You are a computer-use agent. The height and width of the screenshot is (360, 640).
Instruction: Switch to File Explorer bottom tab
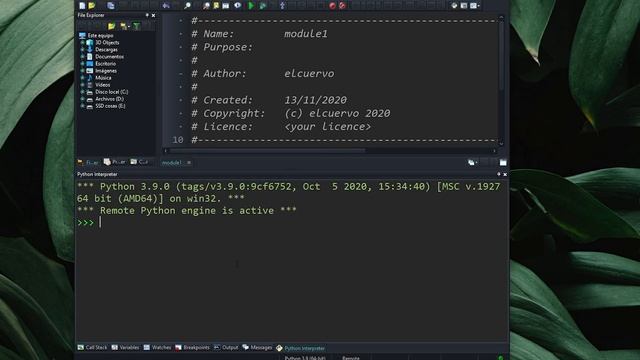(x=89, y=162)
